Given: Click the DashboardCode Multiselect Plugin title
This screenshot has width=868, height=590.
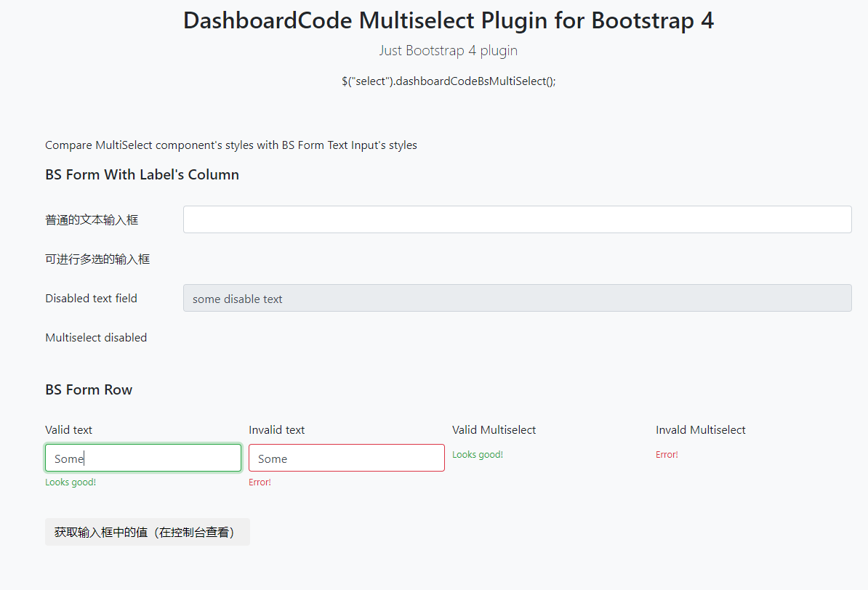Looking at the screenshot, I should [x=449, y=20].
